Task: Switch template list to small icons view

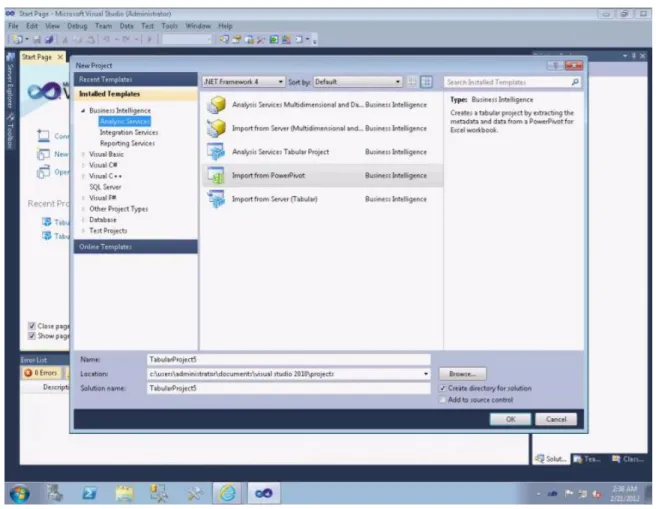Action: point(412,82)
